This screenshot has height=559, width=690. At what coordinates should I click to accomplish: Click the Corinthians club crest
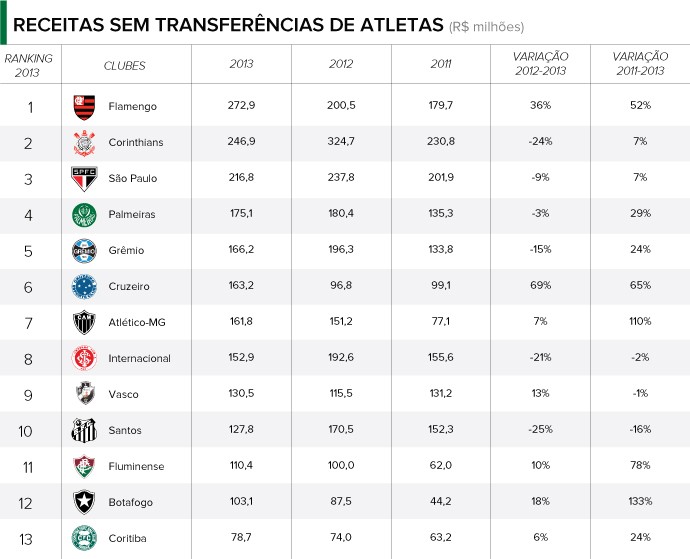click(x=83, y=142)
